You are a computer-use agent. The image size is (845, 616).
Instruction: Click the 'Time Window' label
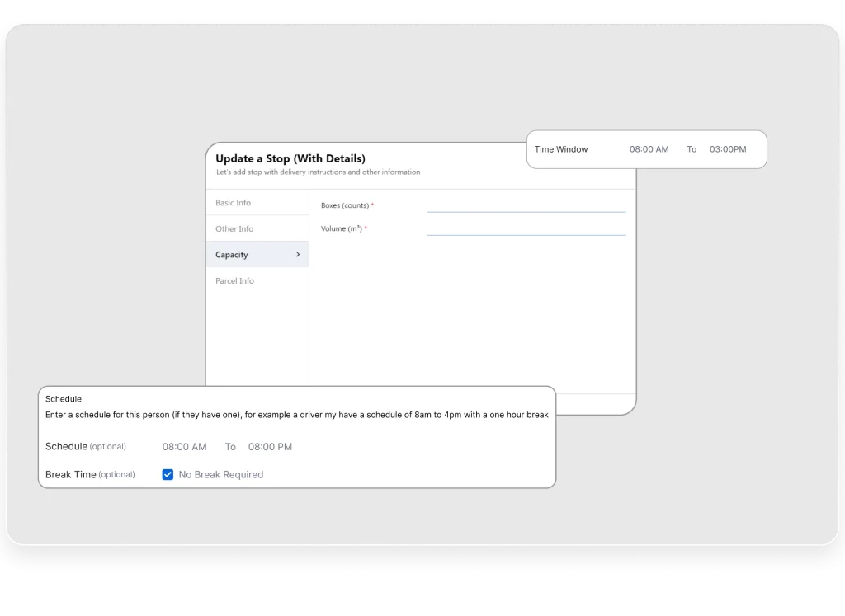pos(561,149)
